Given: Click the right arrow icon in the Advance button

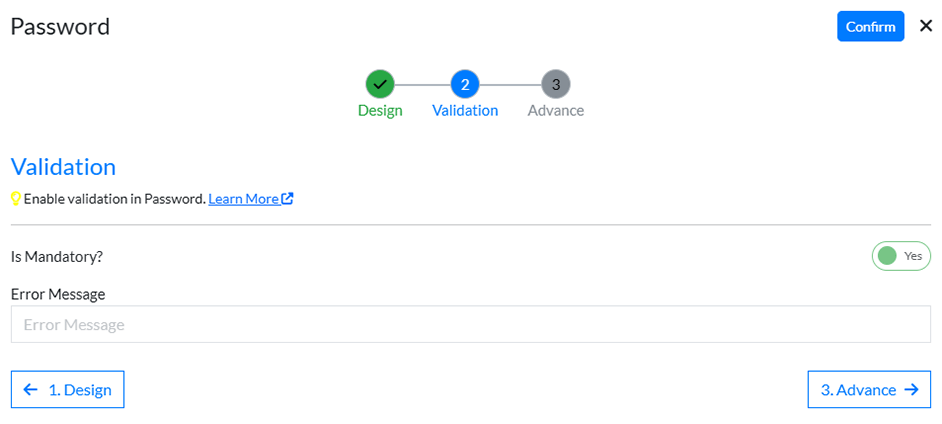Looking at the screenshot, I should pyautogui.click(x=910, y=390).
